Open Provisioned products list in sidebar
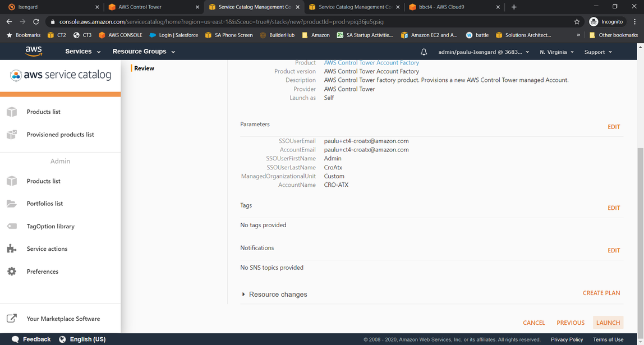The width and height of the screenshot is (644, 345). (x=61, y=135)
